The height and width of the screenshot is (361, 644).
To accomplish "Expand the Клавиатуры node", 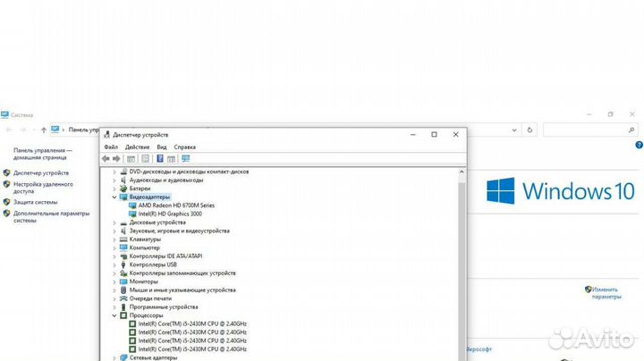I will tap(114, 239).
